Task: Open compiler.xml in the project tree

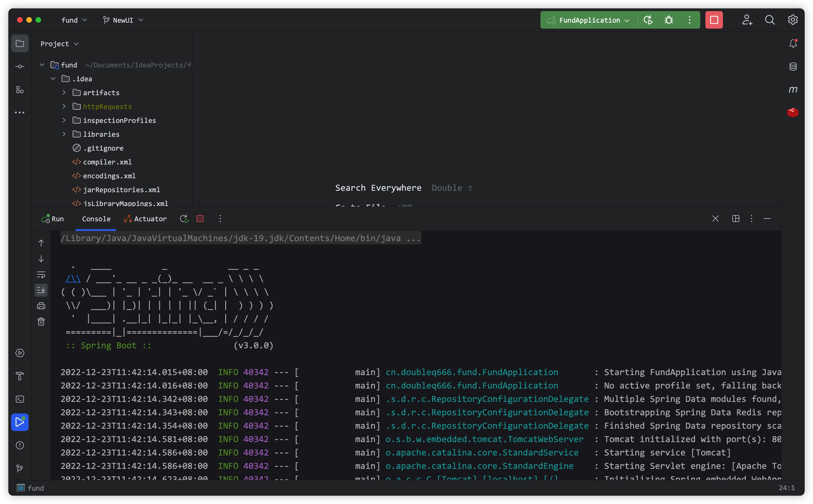Action: tap(107, 162)
